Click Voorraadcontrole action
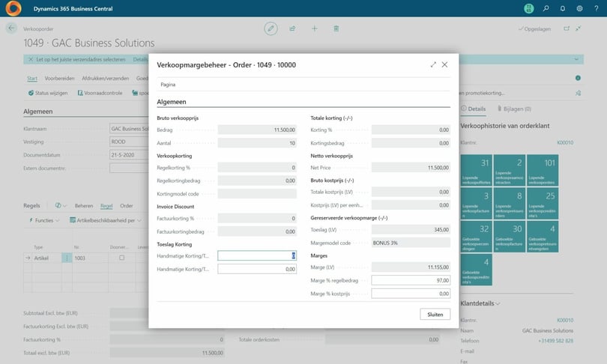Viewport: 607px width, 364px height. click(x=100, y=93)
